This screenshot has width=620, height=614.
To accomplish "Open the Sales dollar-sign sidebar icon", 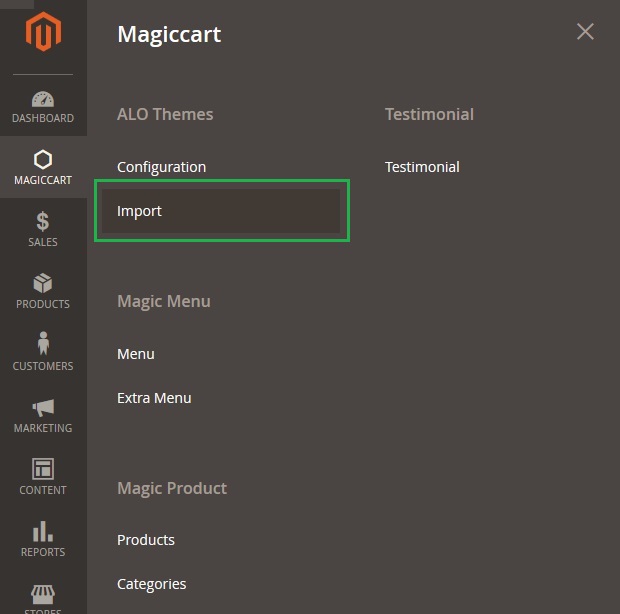I will 43,222.
